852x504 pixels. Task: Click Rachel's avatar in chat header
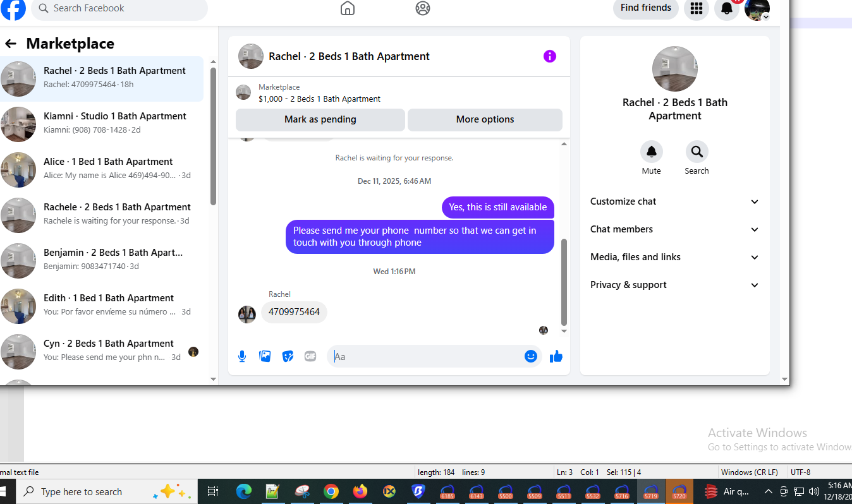[251, 56]
